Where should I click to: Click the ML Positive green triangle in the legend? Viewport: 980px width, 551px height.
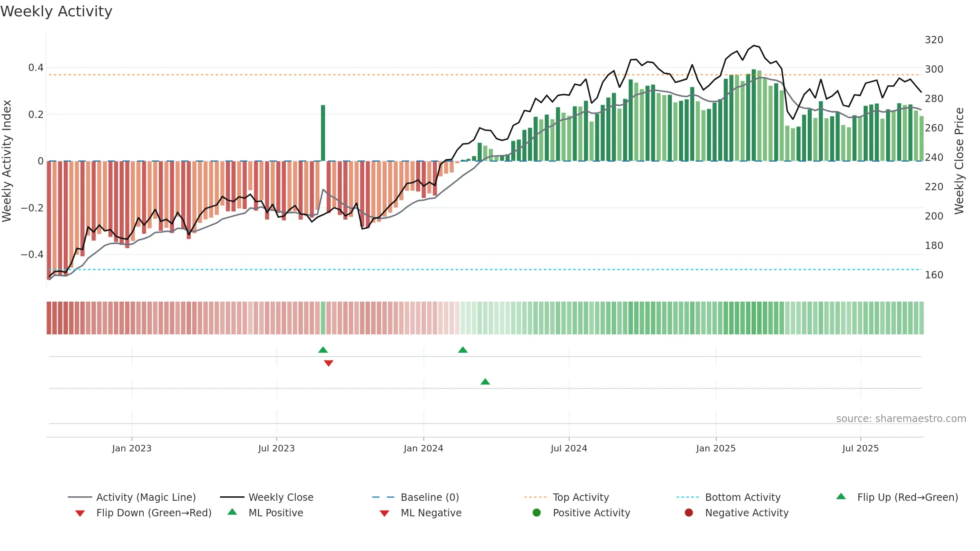232,512
